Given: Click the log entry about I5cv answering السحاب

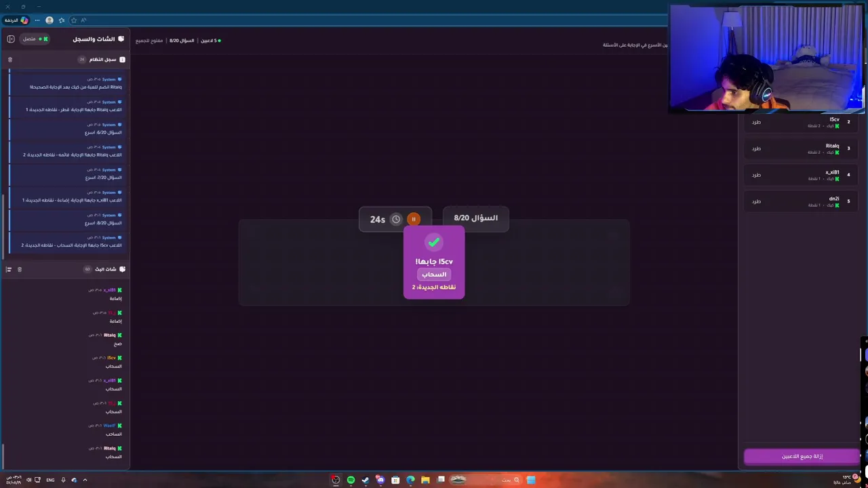Looking at the screenshot, I should 66,242.
